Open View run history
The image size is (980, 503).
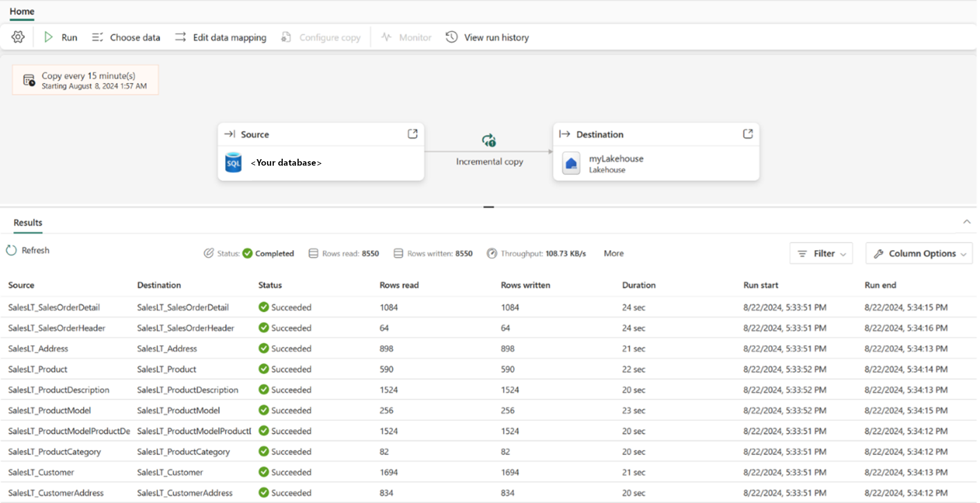(487, 37)
